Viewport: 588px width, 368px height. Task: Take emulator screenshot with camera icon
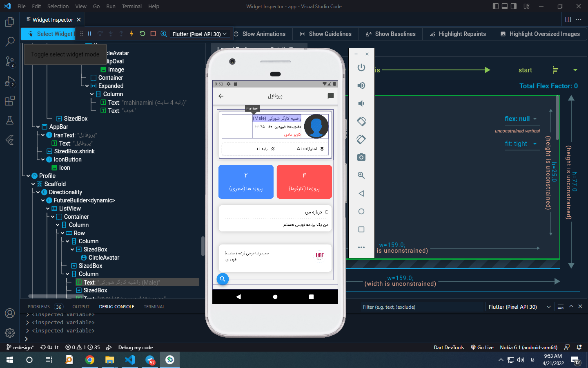[x=361, y=157]
